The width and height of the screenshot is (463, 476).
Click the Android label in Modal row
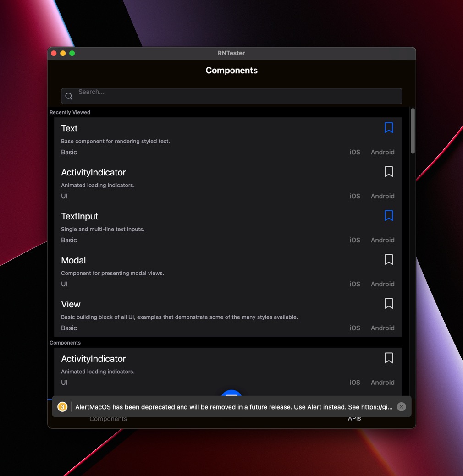382,284
